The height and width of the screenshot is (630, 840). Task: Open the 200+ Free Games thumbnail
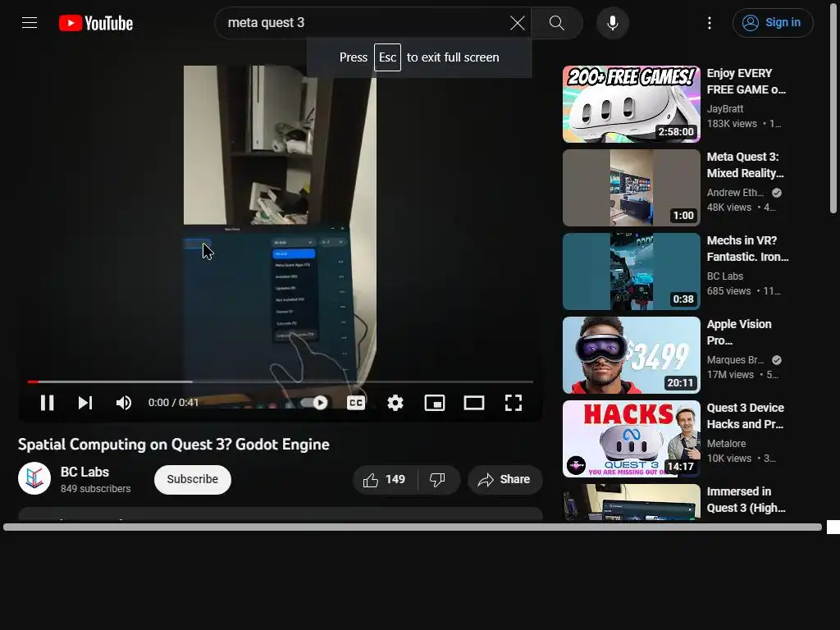tap(631, 104)
